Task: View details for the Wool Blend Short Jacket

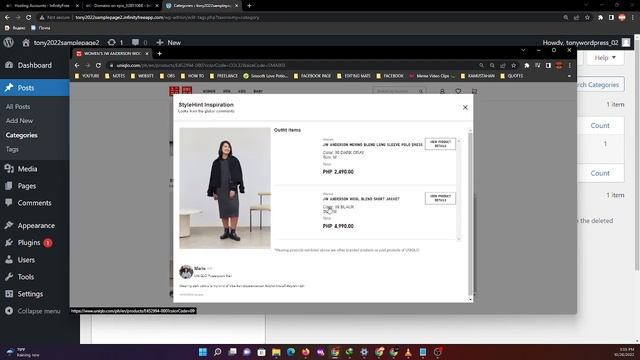Action: pos(440,198)
